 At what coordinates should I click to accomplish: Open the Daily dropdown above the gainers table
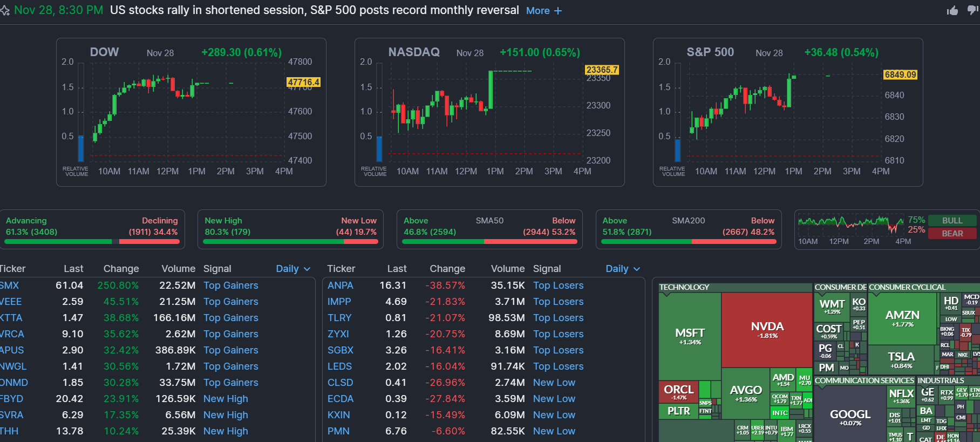293,269
